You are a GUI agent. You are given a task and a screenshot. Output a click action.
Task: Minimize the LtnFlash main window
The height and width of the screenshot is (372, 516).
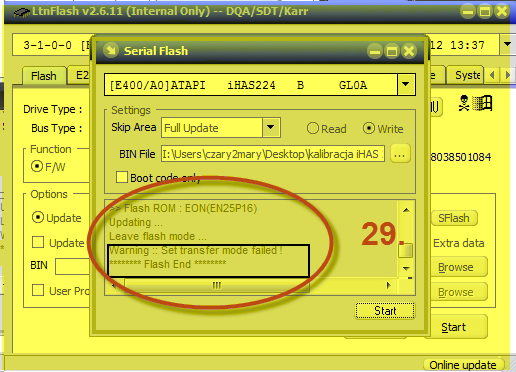(x=468, y=12)
